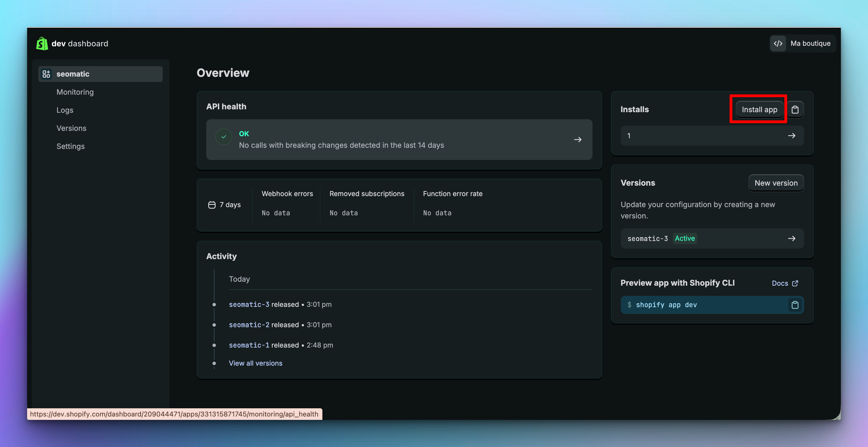The image size is (868, 447).
Task: Click the Removed subscriptions metric
Action: [366, 194]
